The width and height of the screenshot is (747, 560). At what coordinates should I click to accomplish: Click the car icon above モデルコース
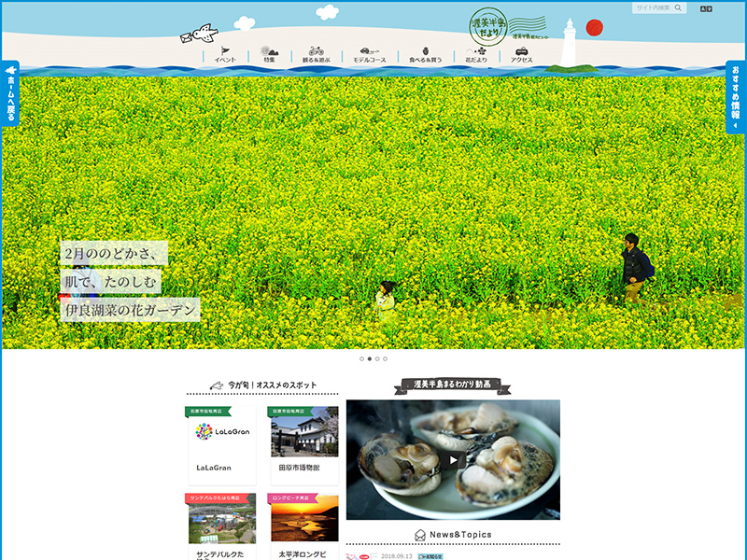point(369,51)
